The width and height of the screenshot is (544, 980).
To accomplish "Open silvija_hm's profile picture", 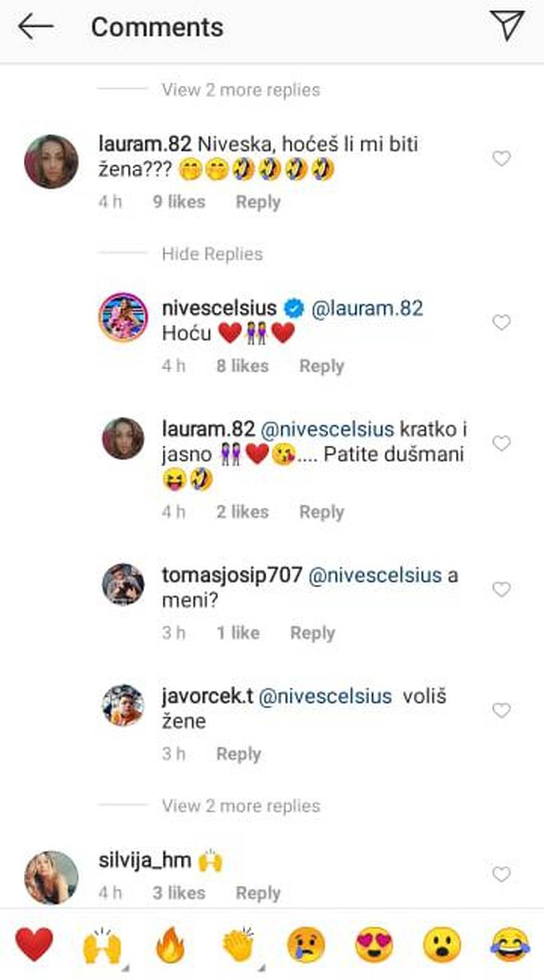I will (x=51, y=877).
